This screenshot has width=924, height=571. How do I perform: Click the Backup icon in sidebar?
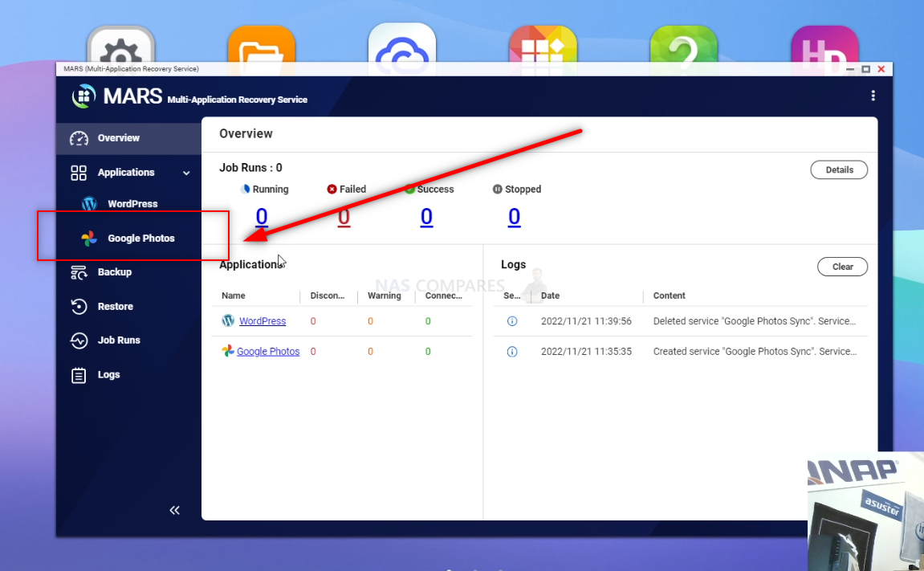(x=79, y=272)
